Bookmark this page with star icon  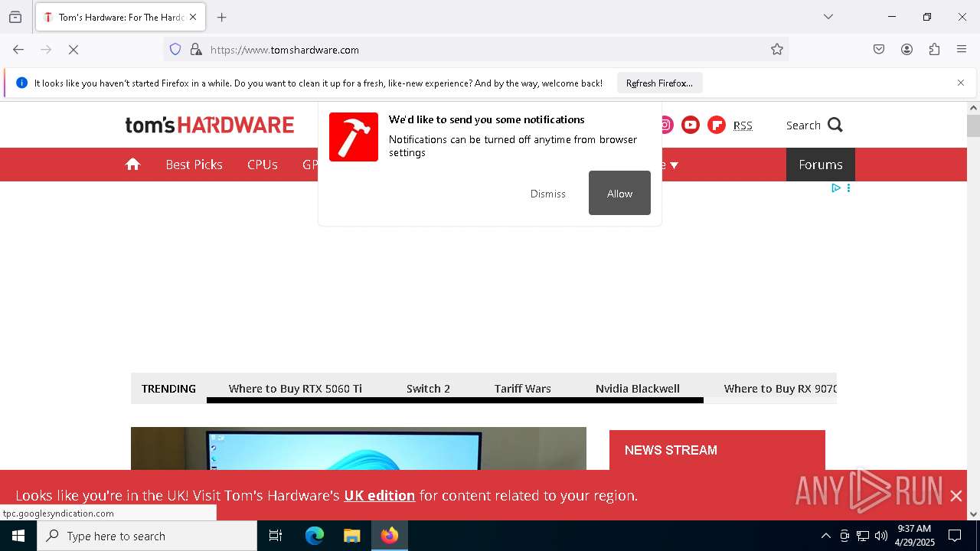tap(777, 50)
